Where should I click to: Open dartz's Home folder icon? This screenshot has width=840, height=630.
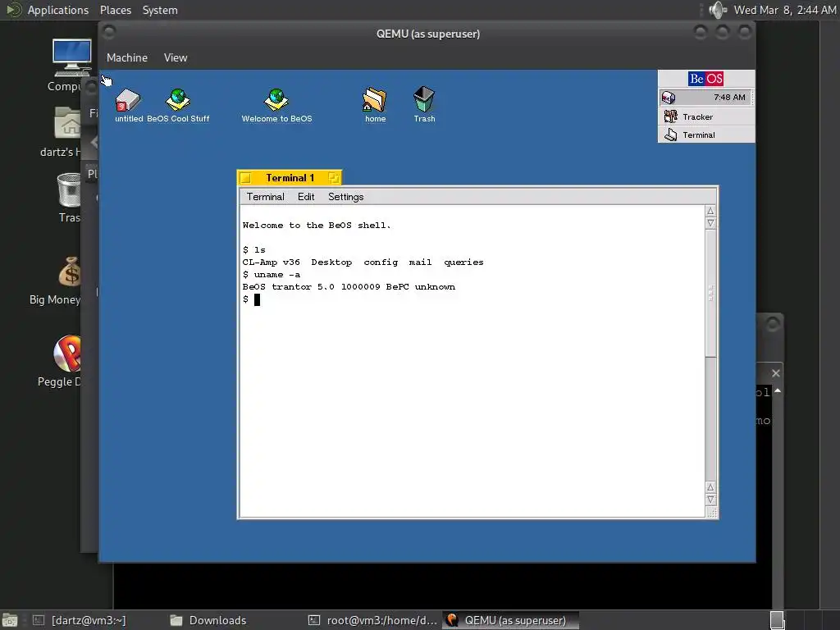62,131
